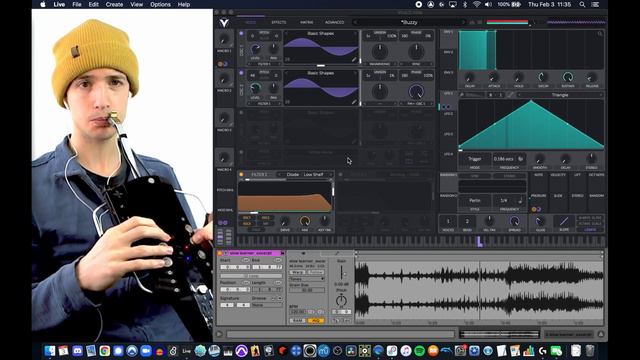The height and width of the screenshot is (360, 640).
Task: Click the RAM button in clip view
Action: point(298,321)
